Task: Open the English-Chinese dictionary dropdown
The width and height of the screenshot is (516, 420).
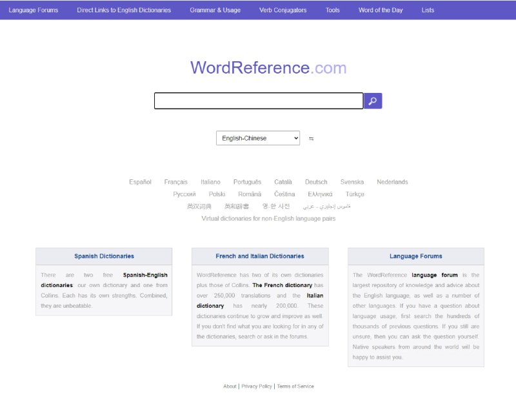Action: [257, 138]
